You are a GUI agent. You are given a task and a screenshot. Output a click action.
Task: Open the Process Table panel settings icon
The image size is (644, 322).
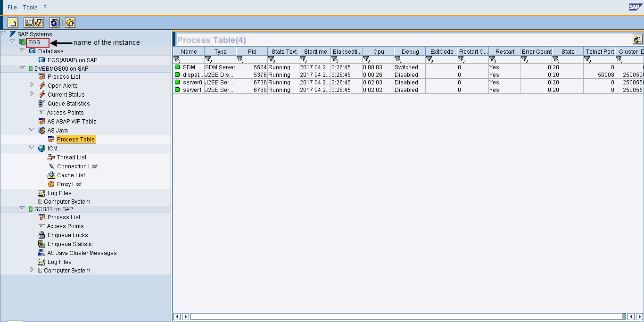pyautogui.click(x=637, y=40)
